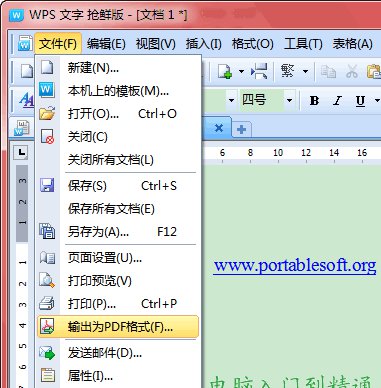
Task: Open the 格式(O) menu
Action: point(253,44)
